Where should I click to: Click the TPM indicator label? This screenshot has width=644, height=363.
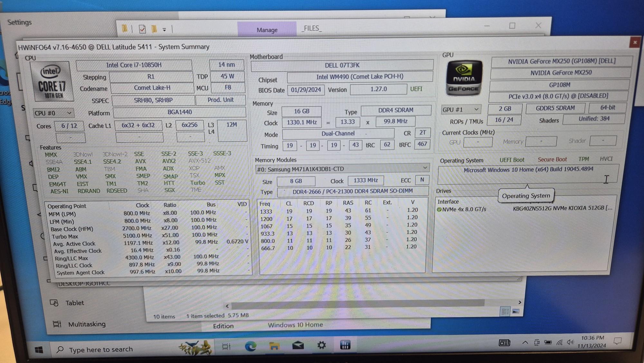click(x=583, y=159)
